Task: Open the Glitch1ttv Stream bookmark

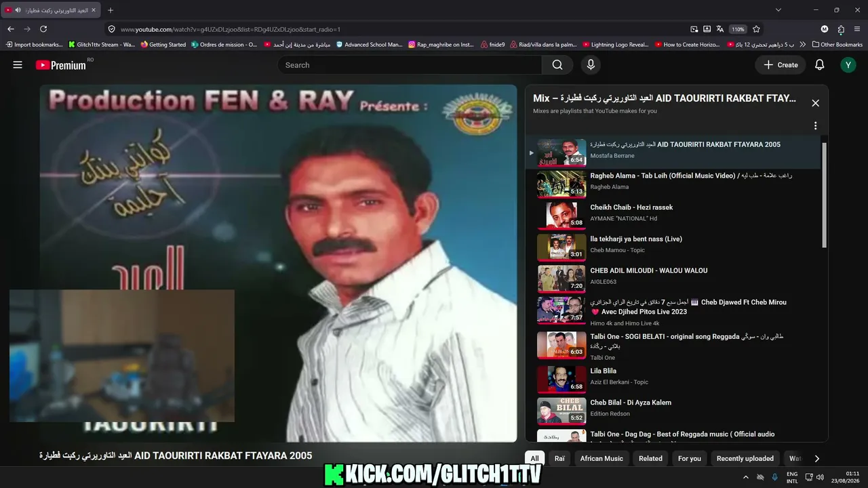Action: click(x=102, y=45)
